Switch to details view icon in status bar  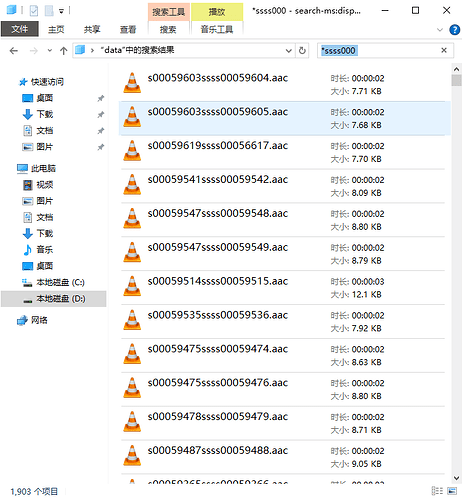(x=437, y=491)
